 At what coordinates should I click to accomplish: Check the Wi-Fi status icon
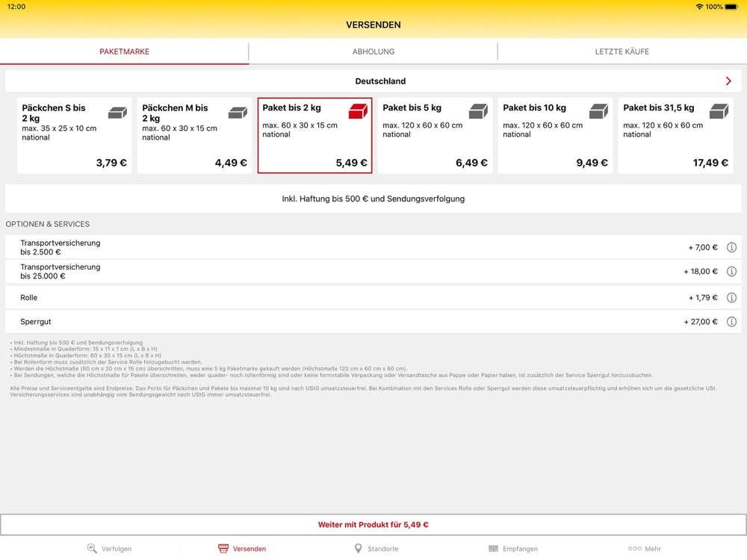pyautogui.click(x=699, y=7)
